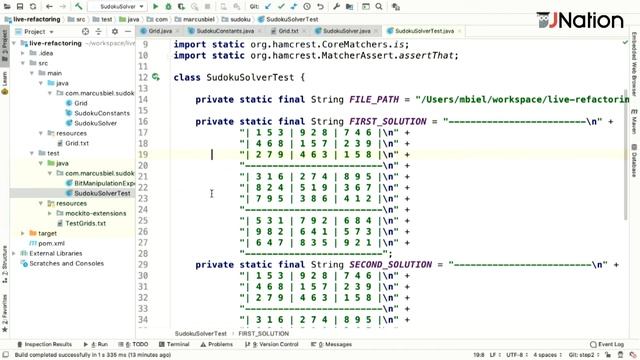
Task: Expand External Libraries node
Action: (x=14, y=253)
